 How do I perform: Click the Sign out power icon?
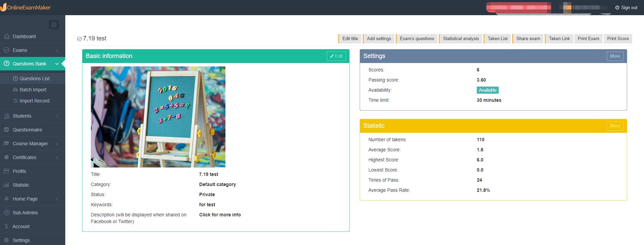[617, 7]
